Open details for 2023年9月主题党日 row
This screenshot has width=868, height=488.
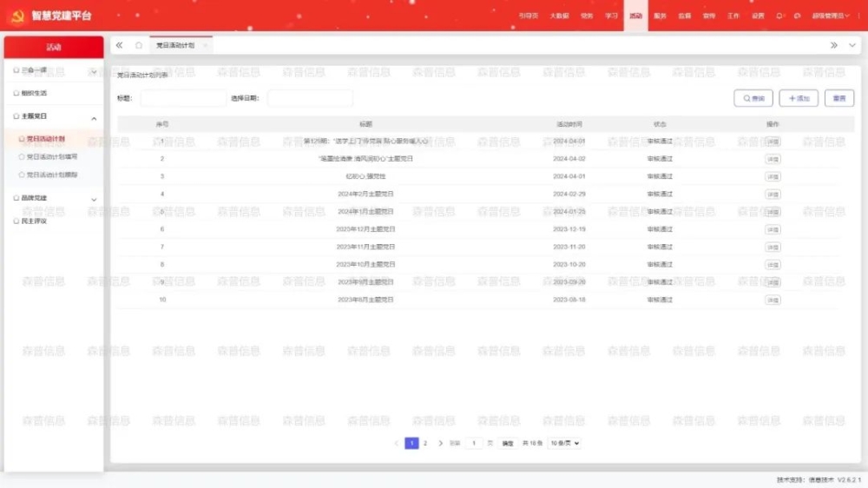point(773,282)
